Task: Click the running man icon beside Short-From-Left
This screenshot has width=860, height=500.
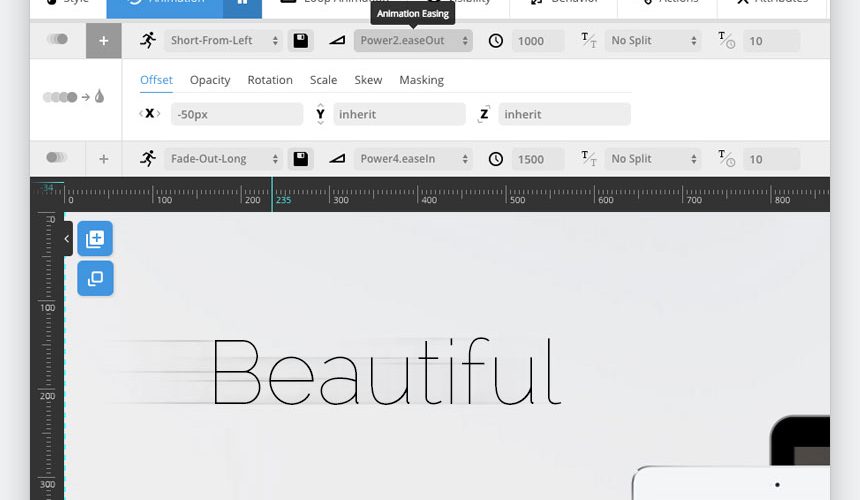Action: pyautogui.click(x=148, y=41)
